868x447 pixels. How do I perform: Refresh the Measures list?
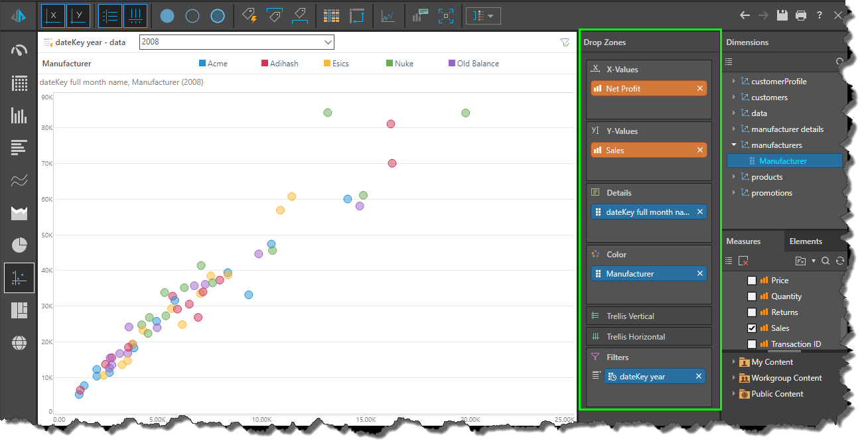[x=840, y=261]
